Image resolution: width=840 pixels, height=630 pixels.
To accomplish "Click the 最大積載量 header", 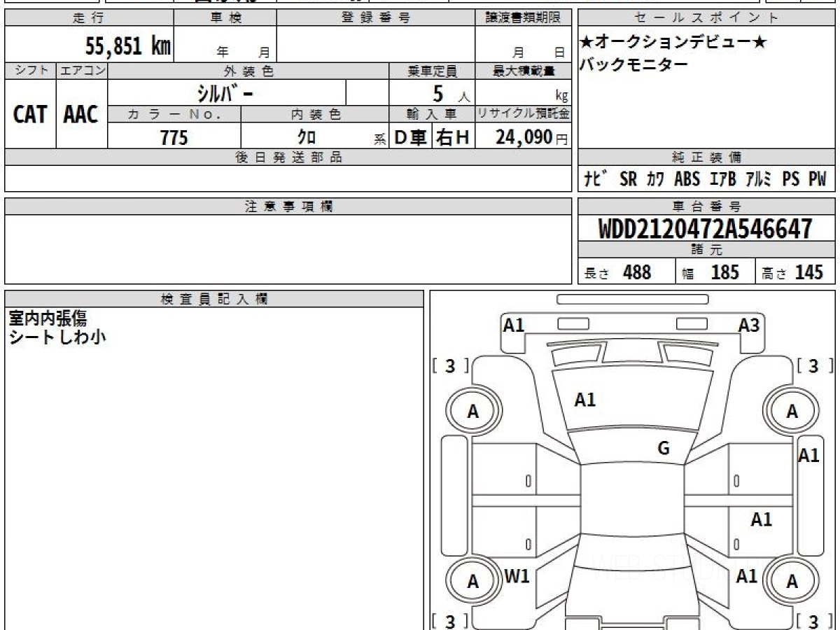I will point(523,71).
